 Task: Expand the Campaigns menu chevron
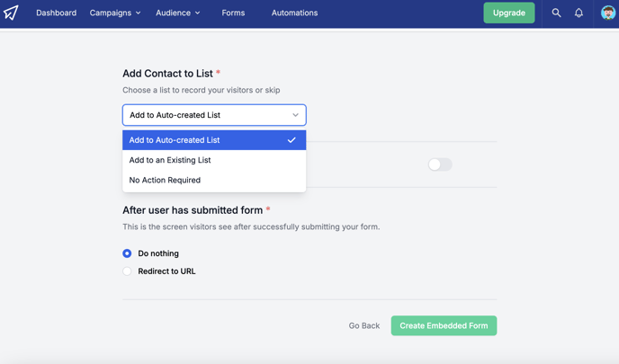point(139,13)
